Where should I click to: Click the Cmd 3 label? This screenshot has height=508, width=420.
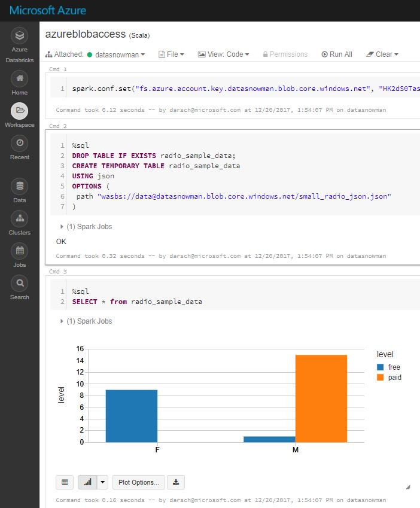[57, 272]
